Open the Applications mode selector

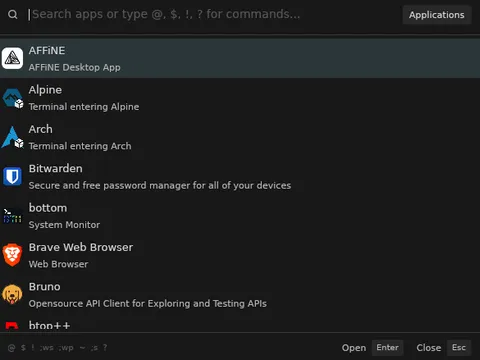point(437,15)
